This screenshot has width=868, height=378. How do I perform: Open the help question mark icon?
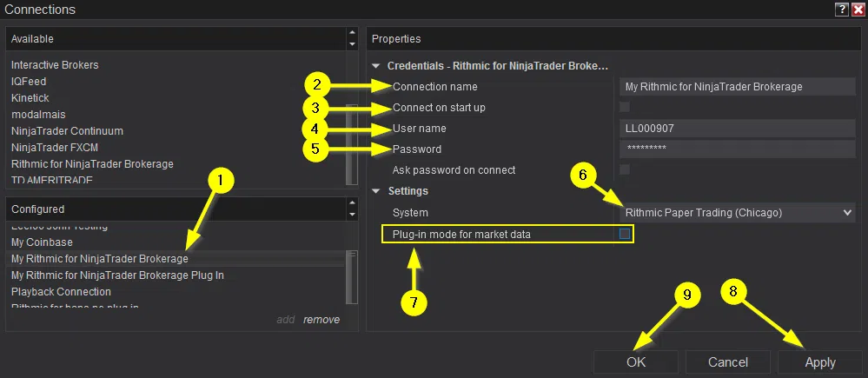pos(841,9)
